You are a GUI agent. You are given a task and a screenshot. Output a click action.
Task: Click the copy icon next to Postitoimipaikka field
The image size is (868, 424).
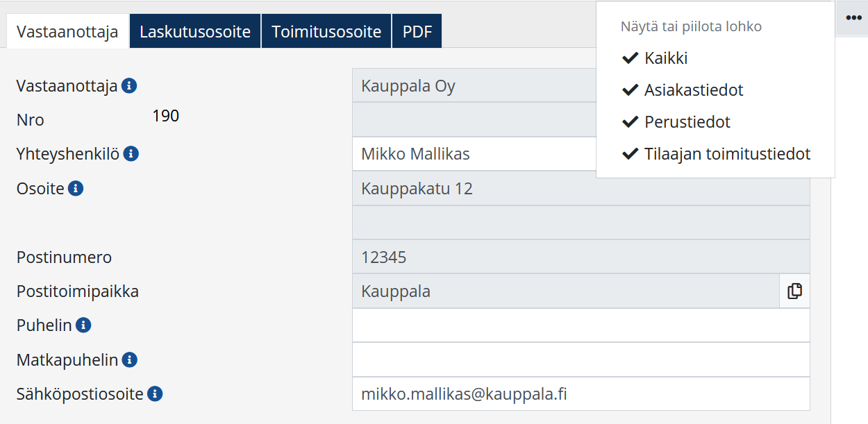tap(794, 291)
